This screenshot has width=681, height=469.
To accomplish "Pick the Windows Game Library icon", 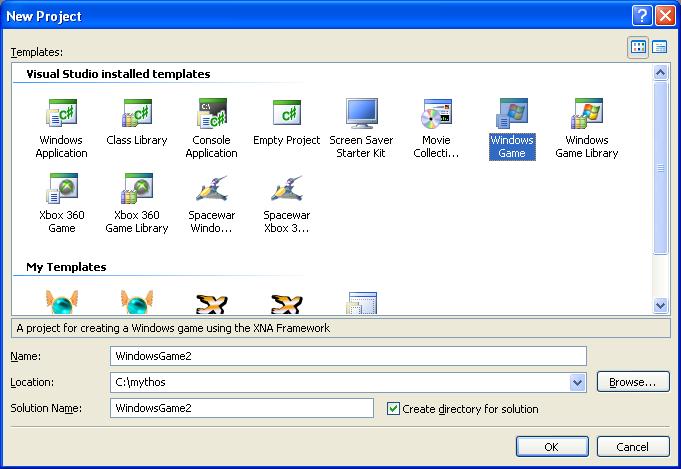I will 587,113.
